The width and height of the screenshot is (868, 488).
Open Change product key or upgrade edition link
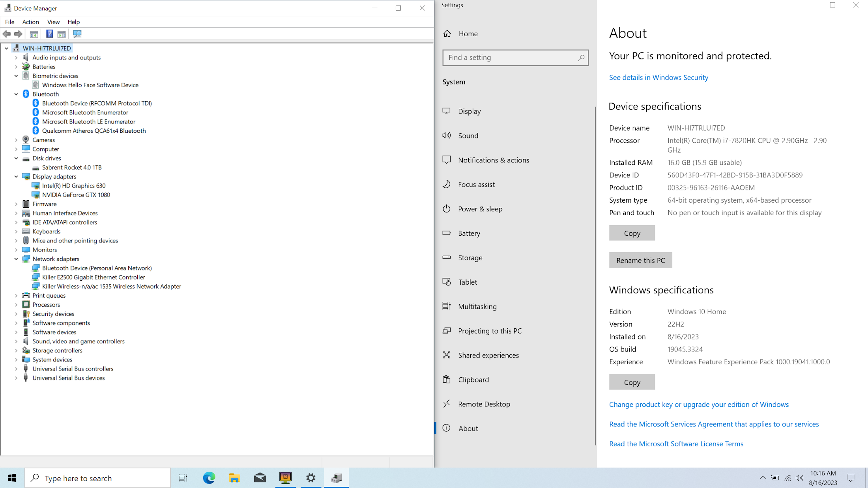tap(699, 404)
